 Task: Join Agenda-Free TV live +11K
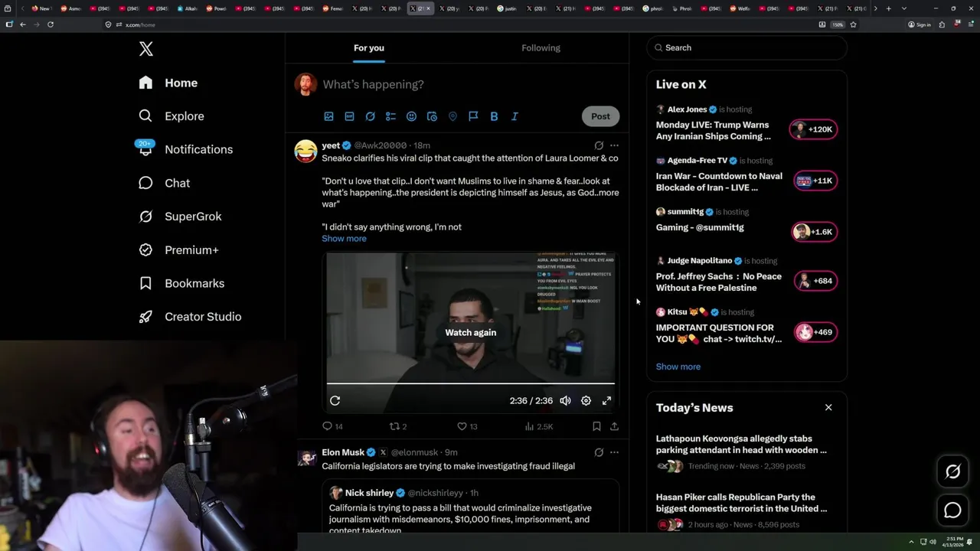coord(815,181)
